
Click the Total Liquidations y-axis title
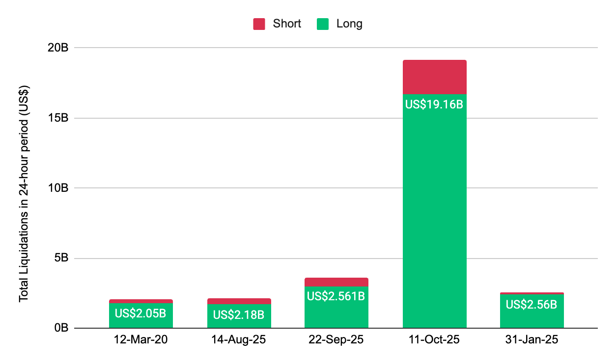pos(24,188)
